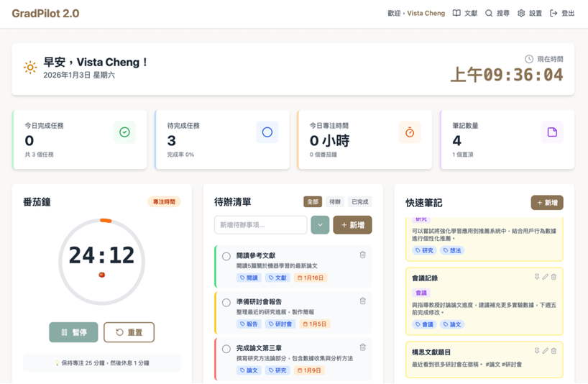Screen dimensions: 588x384
Task: Pin the 構思文獻題目 note
Action: pyautogui.click(x=537, y=351)
